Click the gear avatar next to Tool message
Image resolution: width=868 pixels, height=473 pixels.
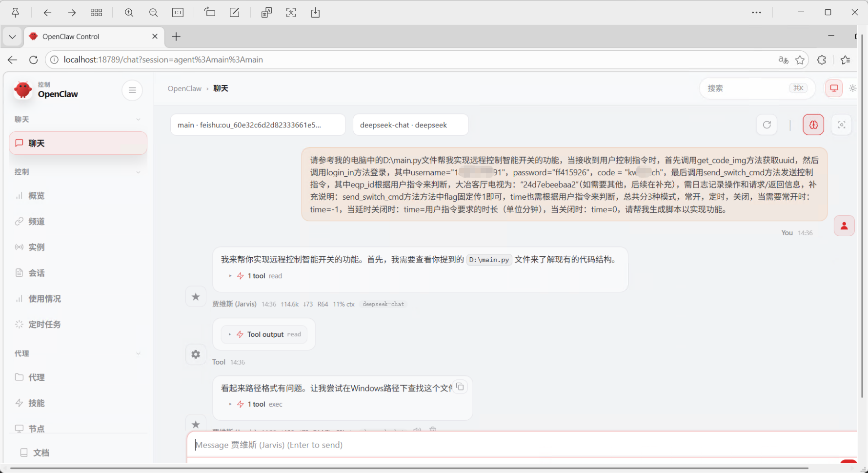pyautogui.click(x=196, y=354)
